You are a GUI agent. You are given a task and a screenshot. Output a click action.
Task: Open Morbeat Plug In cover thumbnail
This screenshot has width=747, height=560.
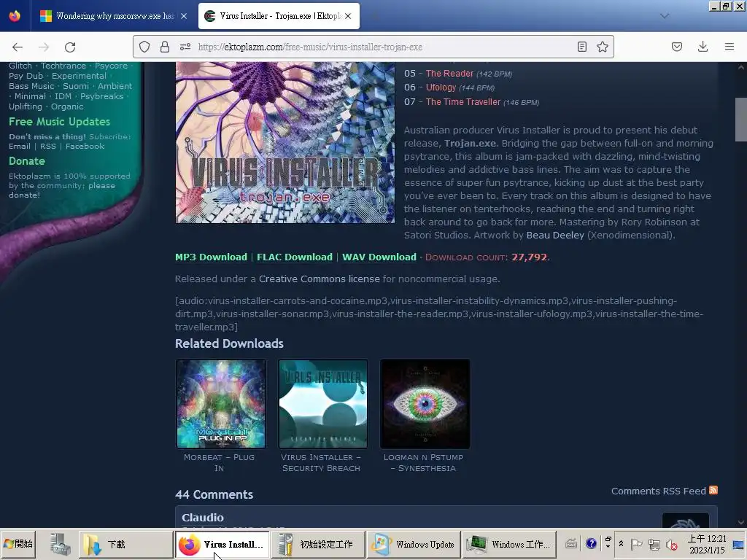point(221,403)
